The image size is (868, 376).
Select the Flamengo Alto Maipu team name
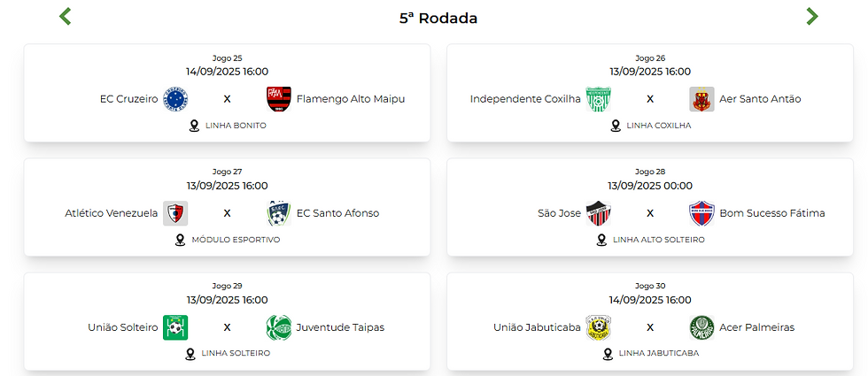coord(351,99)
